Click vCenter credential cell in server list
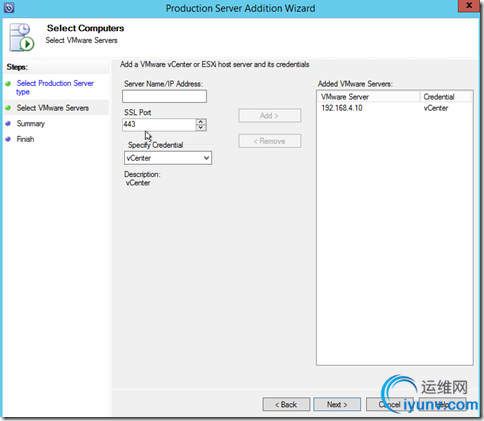Image resolution: width=484 pixels, height=421 pixels. pos(436,108)
